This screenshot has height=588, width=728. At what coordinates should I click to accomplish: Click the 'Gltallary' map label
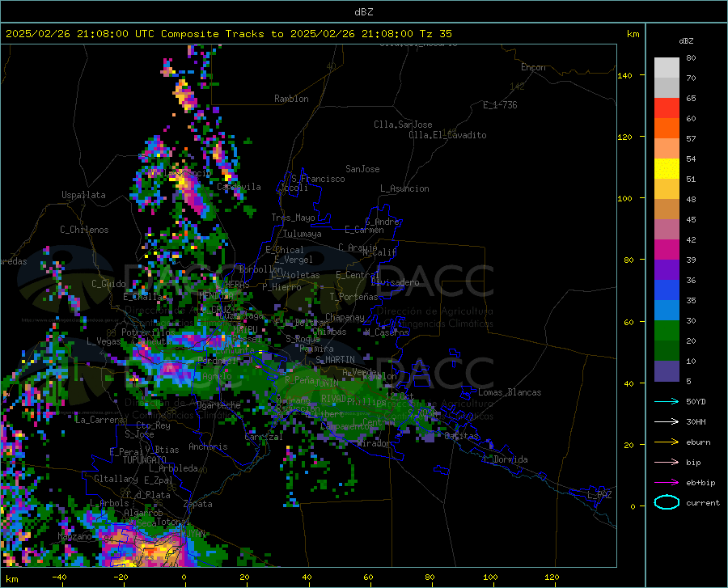coord(116,479)
